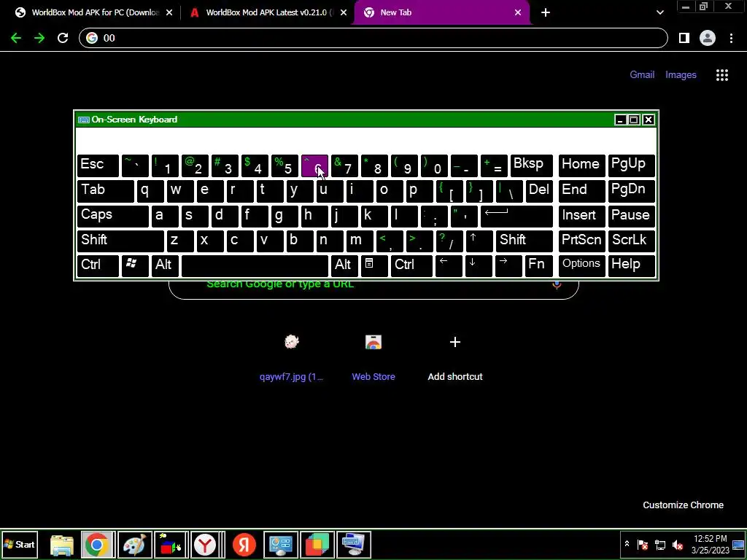Toggle the right Alt key
The height and width of the screenshot is (560, 747).
(344, 265)
